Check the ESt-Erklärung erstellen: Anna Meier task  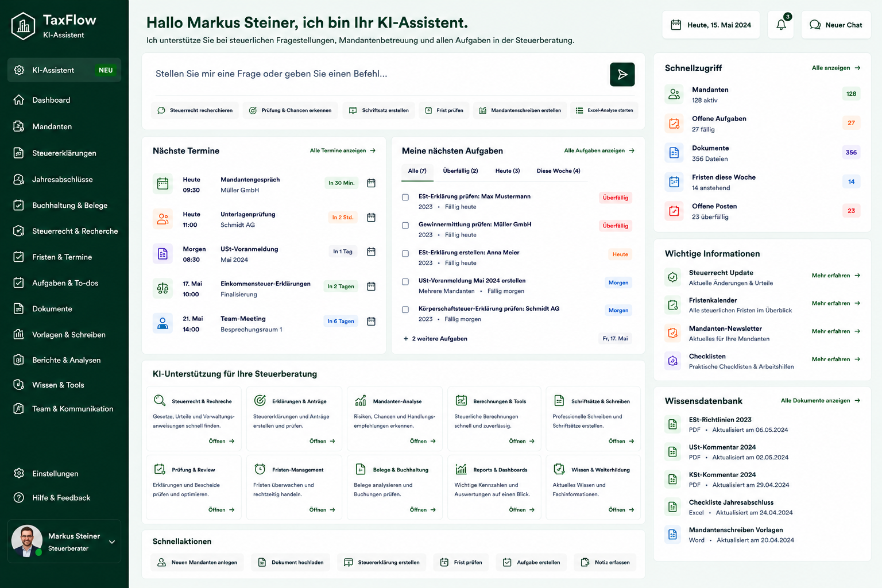coord(405,254)
